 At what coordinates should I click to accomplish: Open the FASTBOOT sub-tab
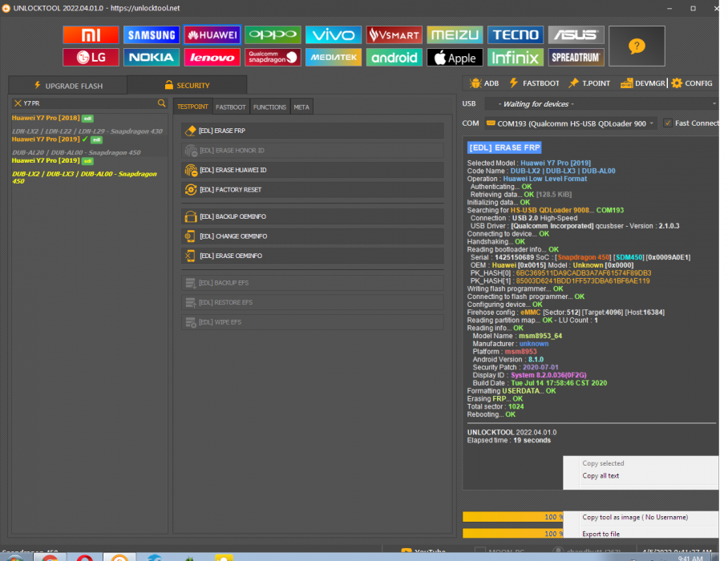(x=231, y=107)
